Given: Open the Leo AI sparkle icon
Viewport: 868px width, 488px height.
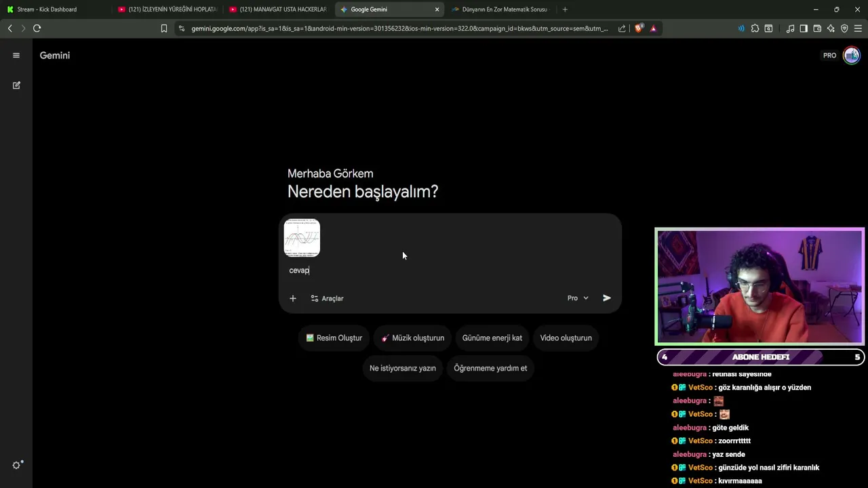Looking at the screenshot, I should pyautogui.click(x=831, y=28).
